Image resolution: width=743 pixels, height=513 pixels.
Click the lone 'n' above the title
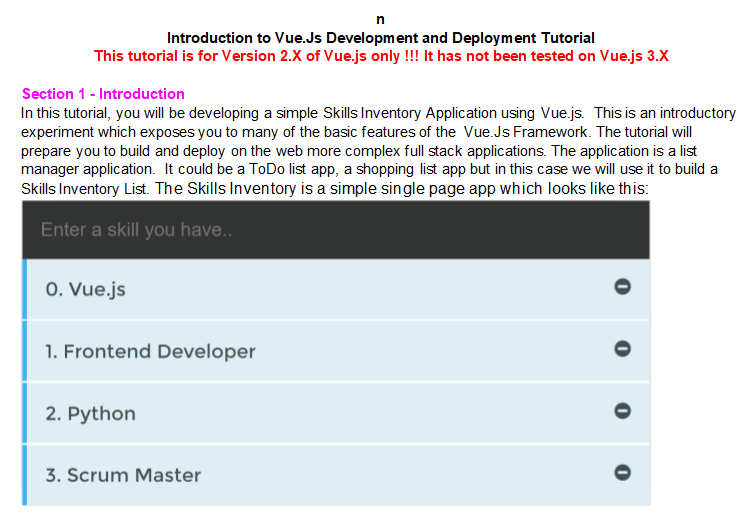click(x=381, y=19)
